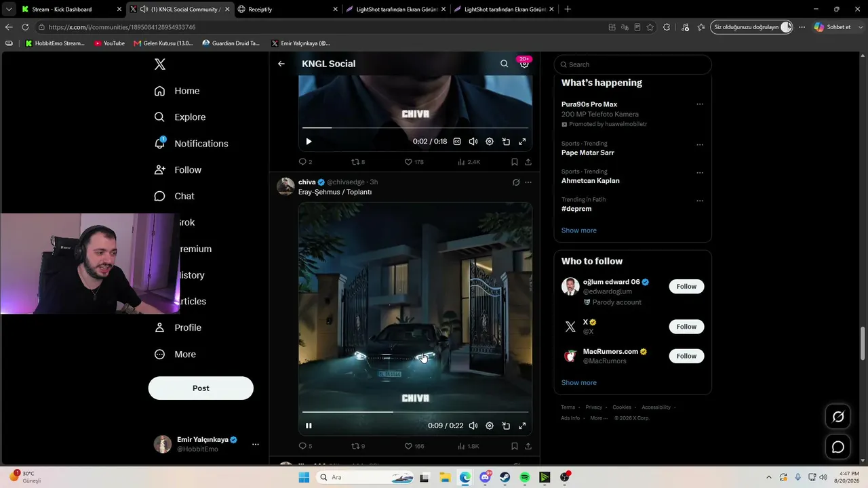Open options for the #deprem trend
The image size is (868, 488).
click(700, 201)
